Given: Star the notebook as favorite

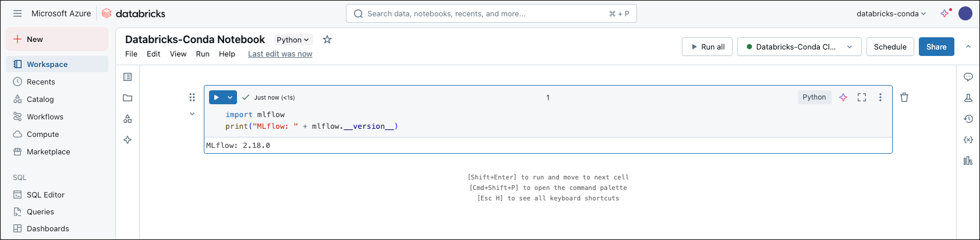Looking at the screenshot, I should tap(327, 40).
